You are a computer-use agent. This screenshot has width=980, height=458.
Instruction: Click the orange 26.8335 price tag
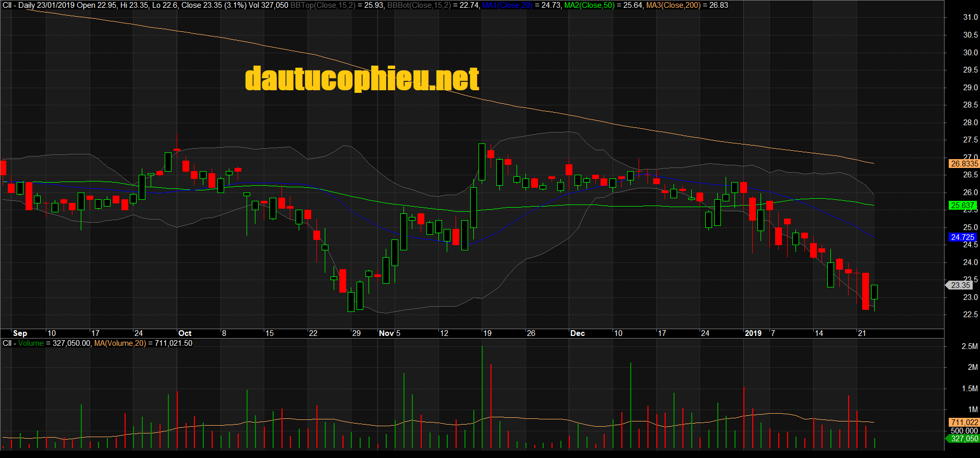(964, 164)
